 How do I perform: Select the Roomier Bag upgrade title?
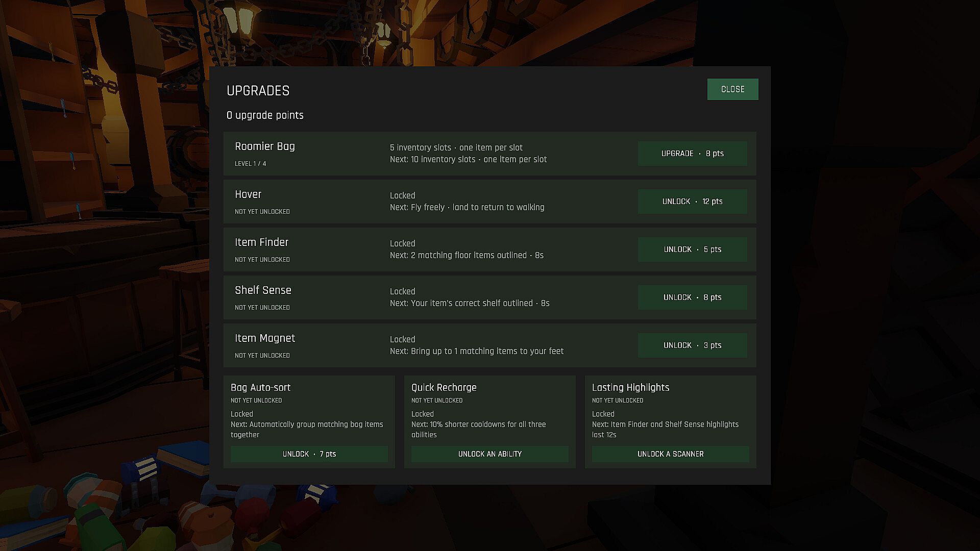265,146
